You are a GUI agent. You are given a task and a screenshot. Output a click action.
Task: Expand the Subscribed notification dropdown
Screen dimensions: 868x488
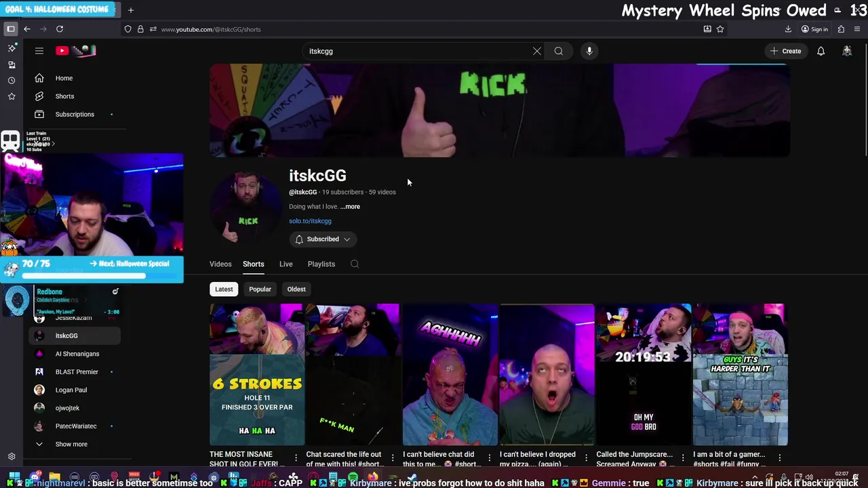tap(323, 239)
